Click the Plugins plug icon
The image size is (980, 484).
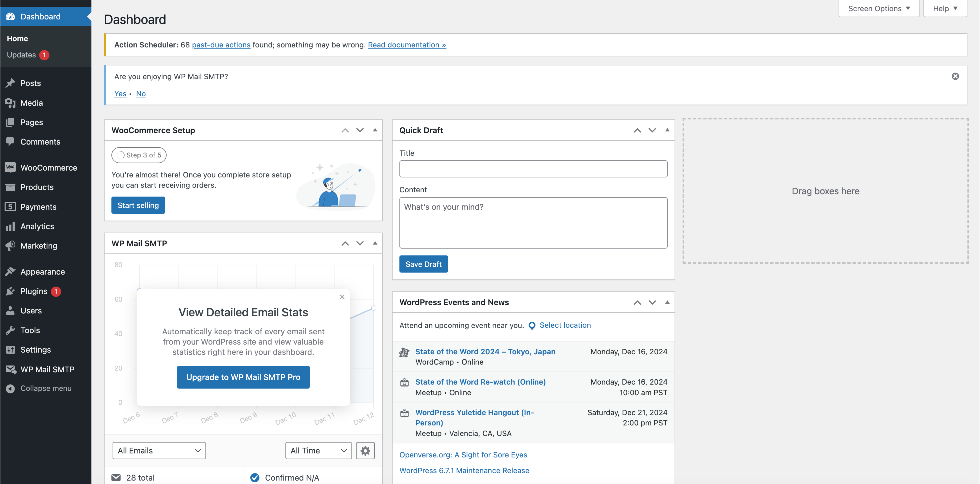coord(10,291)
